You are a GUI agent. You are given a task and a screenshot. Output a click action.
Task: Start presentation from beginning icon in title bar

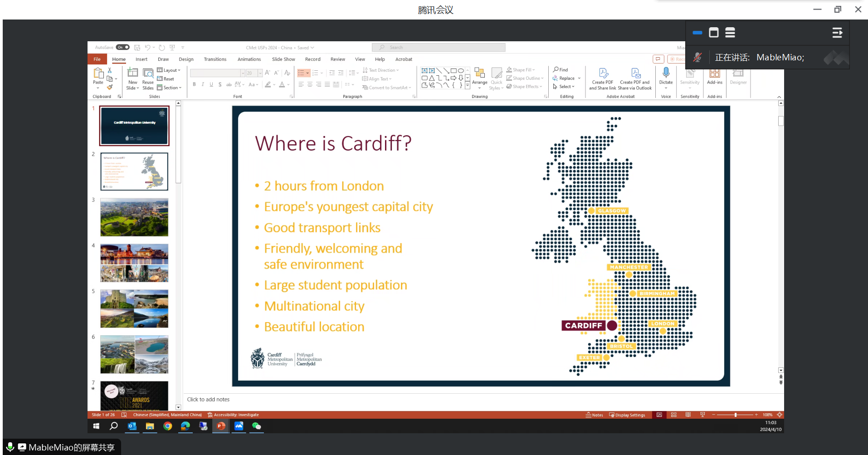tap(172, 47)
